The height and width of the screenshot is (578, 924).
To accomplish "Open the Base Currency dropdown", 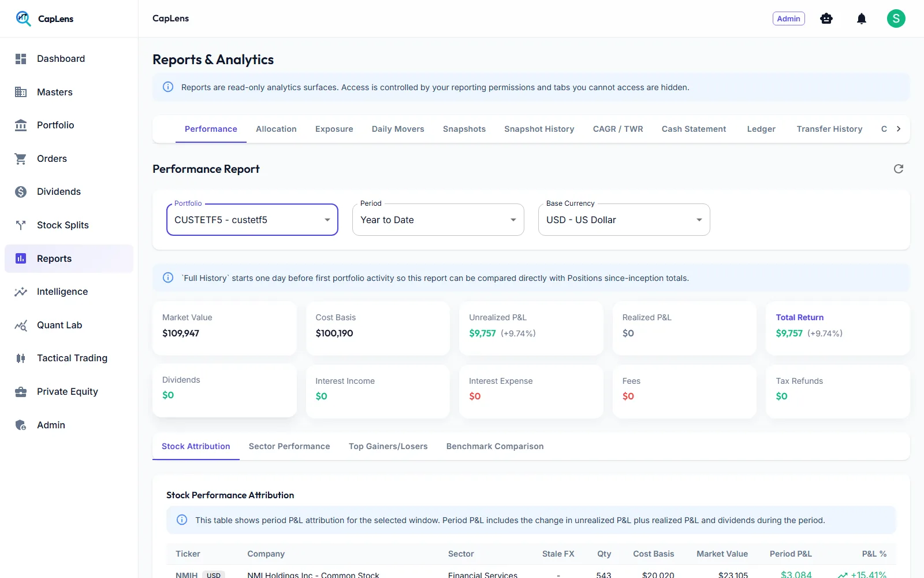I will (x=624, y=220).
